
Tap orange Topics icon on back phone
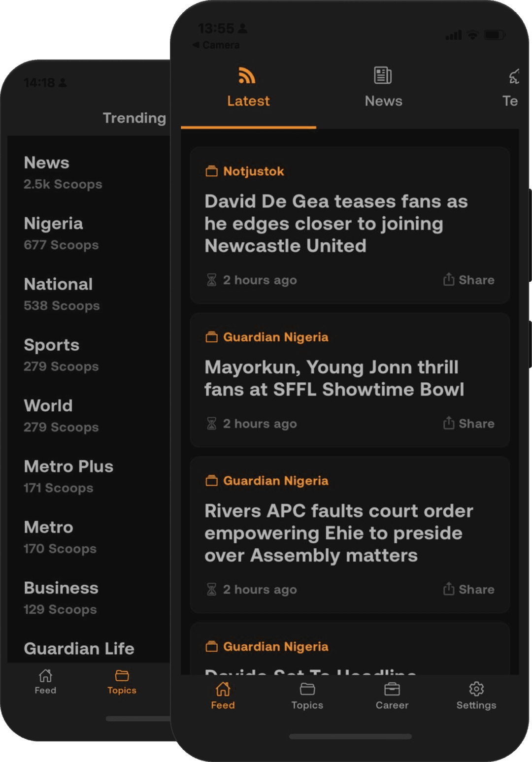(122, 675)
